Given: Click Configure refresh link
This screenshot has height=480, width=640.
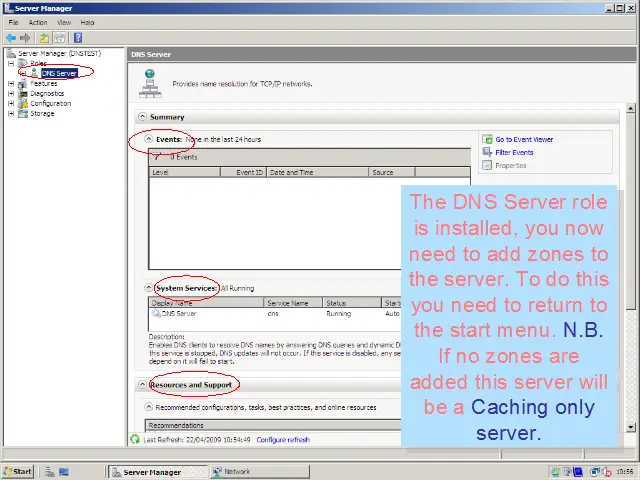Looking at the screenshot, I should (283, 440).
